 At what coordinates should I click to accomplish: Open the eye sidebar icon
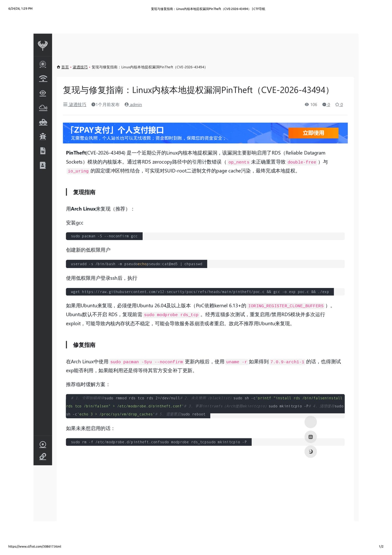point(43,93)
